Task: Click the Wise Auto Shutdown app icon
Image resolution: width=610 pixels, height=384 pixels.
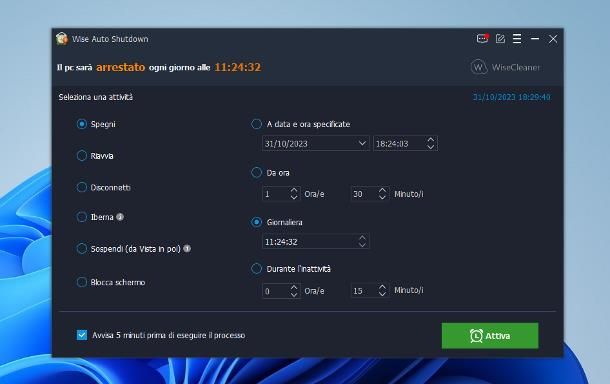Action: (x=61, y=39)
